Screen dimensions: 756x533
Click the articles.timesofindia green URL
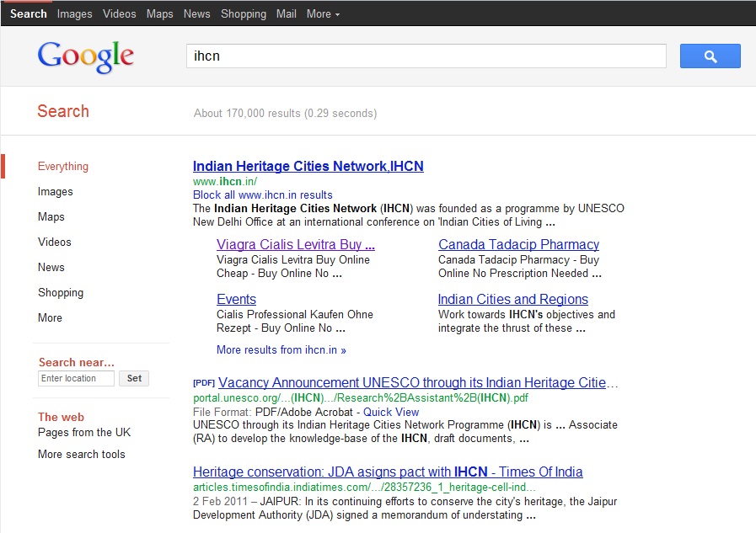coord(364,488)
